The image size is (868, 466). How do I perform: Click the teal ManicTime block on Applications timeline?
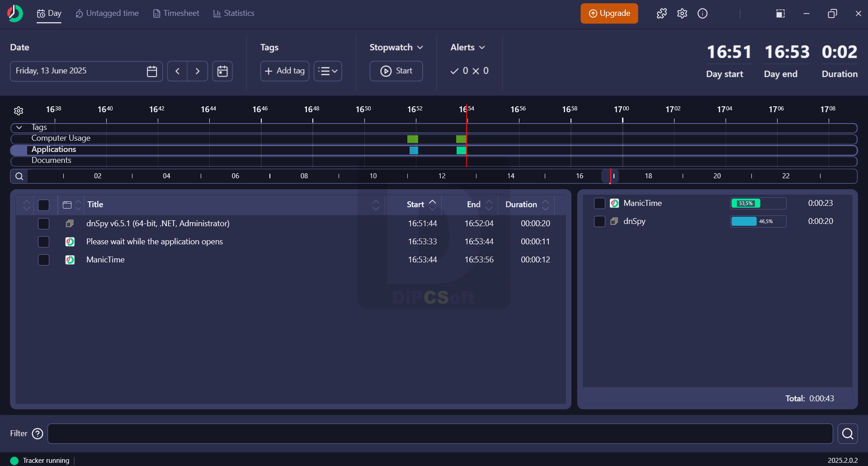pyautogui.click(x=461, y=150)
